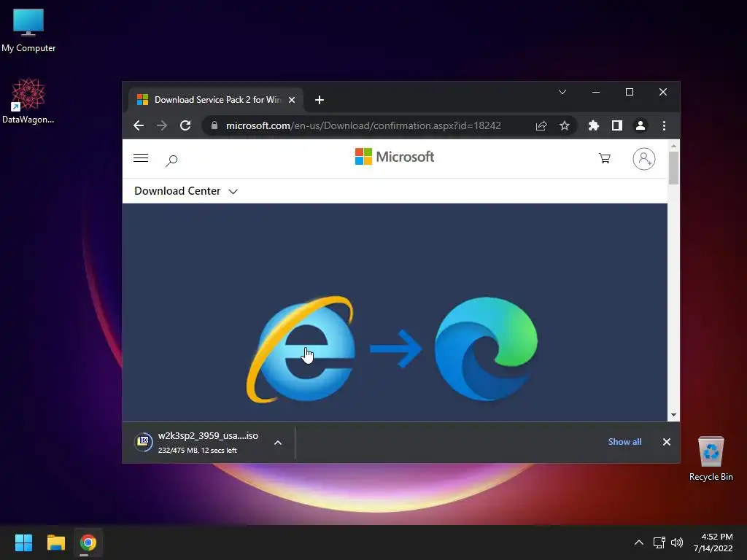
Task: Close the downloads bar
Action: [x=667, y=442]
